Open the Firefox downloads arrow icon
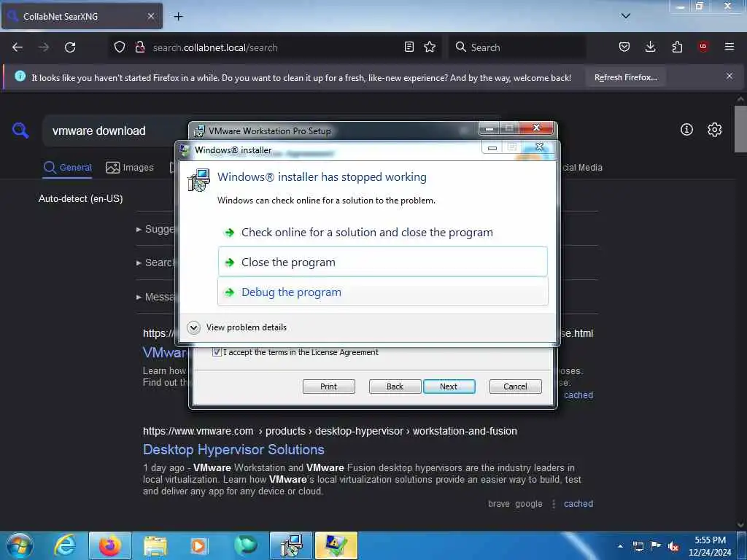The width and height of the screenshot is (747, 560). coord(650,47)
